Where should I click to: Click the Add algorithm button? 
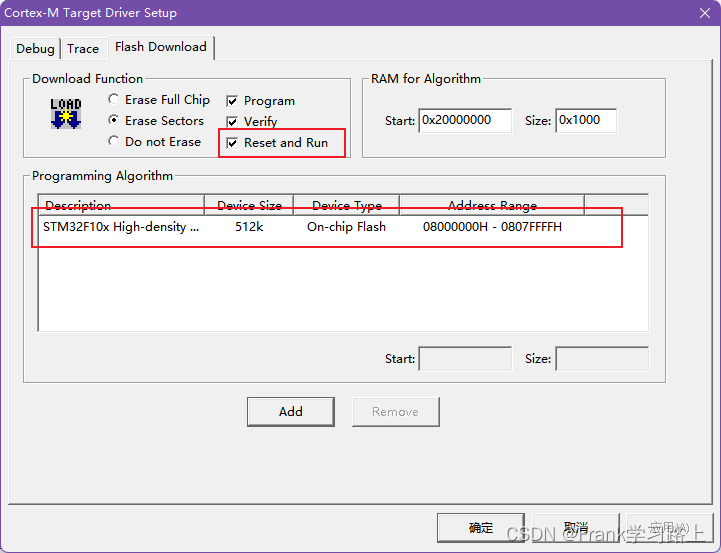coord(291,411)
